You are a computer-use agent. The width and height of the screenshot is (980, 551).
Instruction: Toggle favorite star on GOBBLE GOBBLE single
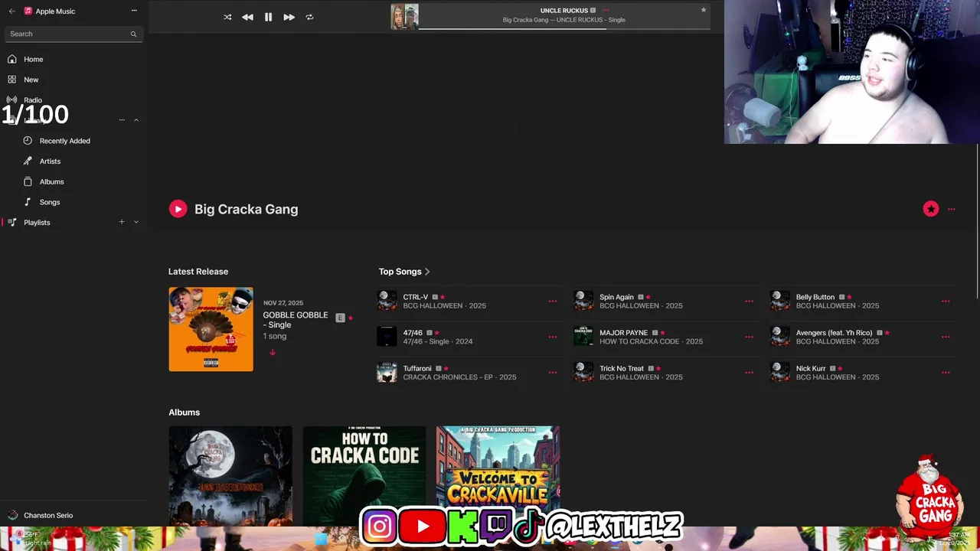pos(351,318)
